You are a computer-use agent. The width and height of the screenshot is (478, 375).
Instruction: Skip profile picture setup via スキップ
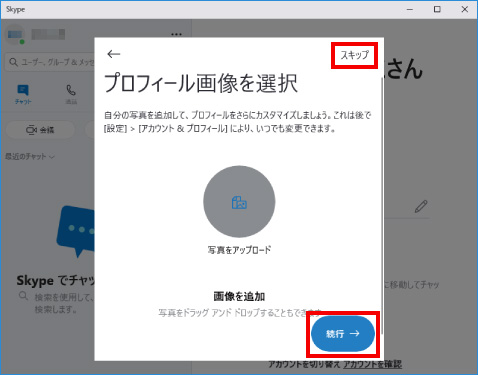pos(355,55)
